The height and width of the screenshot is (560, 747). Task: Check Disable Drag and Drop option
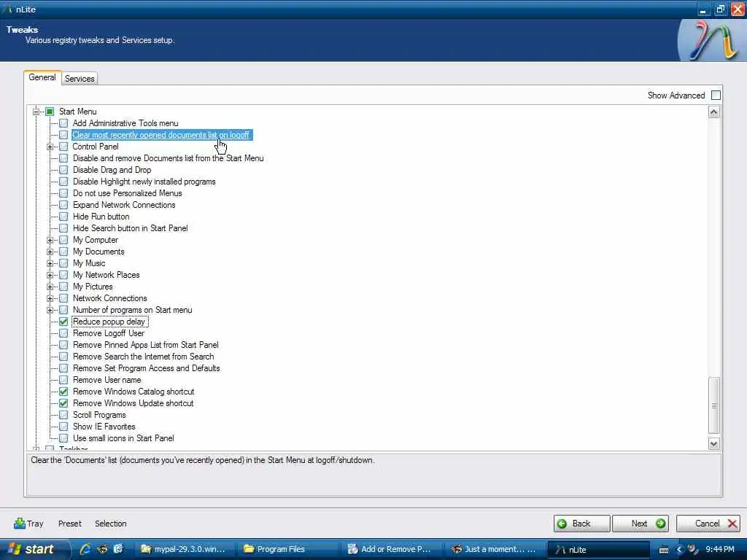point(63,170)
